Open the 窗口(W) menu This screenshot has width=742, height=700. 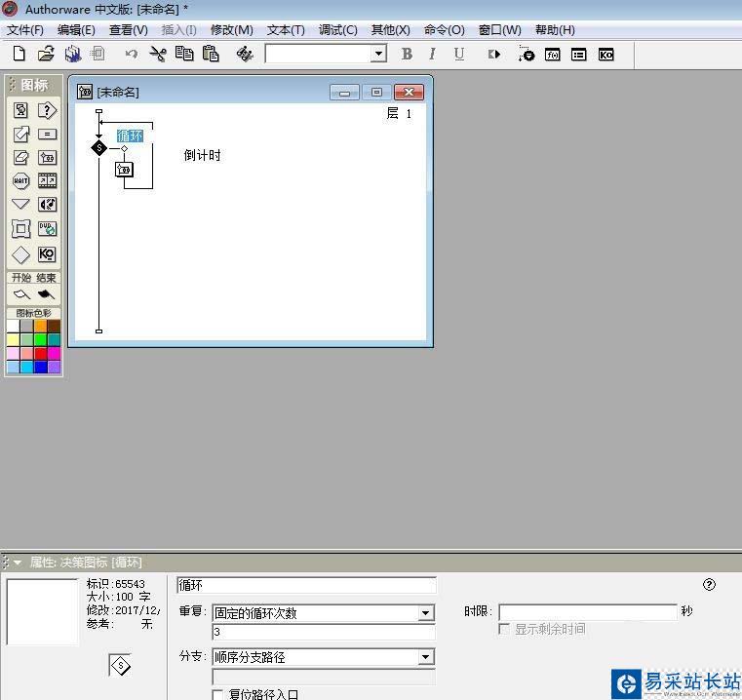coord(499,30)
